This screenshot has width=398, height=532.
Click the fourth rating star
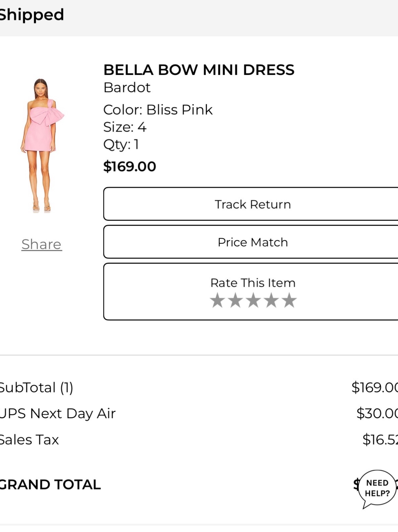[x=271, y=300]
